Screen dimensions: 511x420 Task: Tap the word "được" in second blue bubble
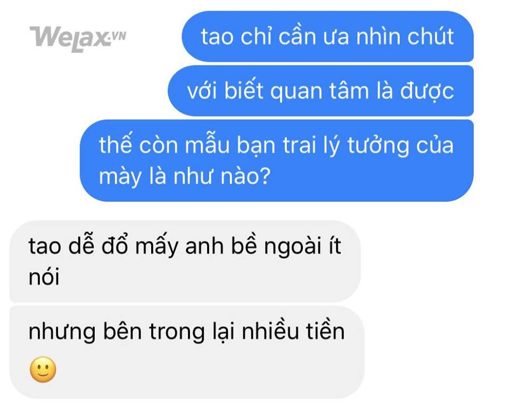coord(427,91)
